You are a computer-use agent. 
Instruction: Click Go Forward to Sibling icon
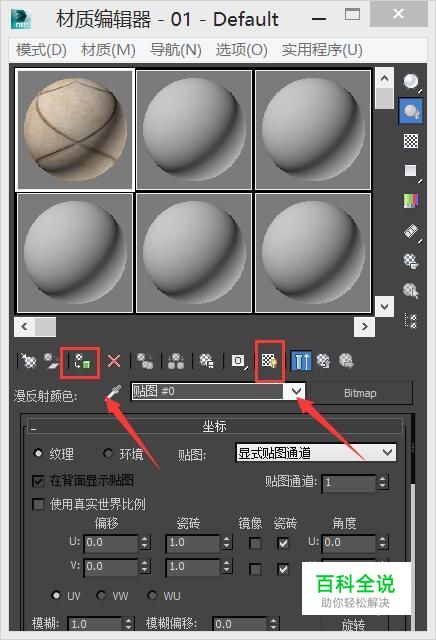pos(346,361)
